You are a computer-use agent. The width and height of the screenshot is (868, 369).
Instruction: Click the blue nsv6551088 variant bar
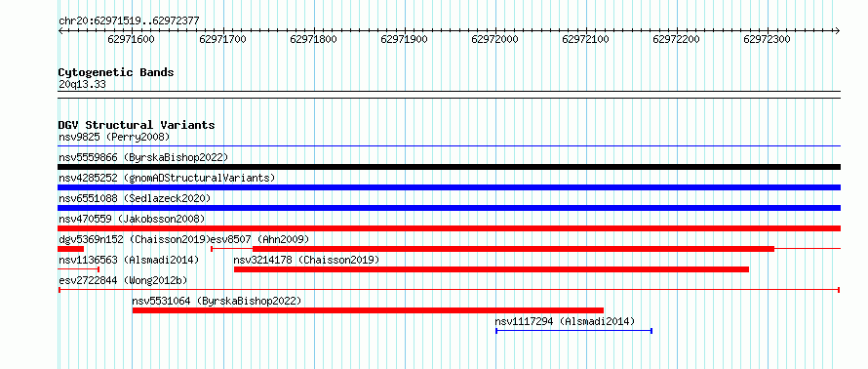[450, 208]
